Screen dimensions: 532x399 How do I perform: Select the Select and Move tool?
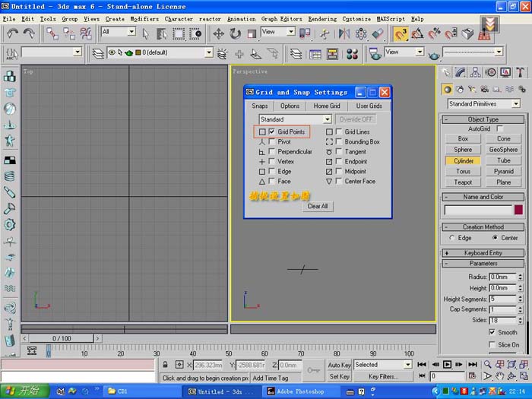point(218,33)
